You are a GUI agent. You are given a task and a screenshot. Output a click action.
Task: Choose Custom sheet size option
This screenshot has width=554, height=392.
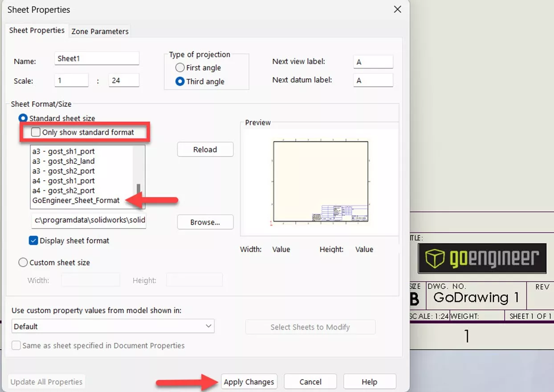click(23, 262)
